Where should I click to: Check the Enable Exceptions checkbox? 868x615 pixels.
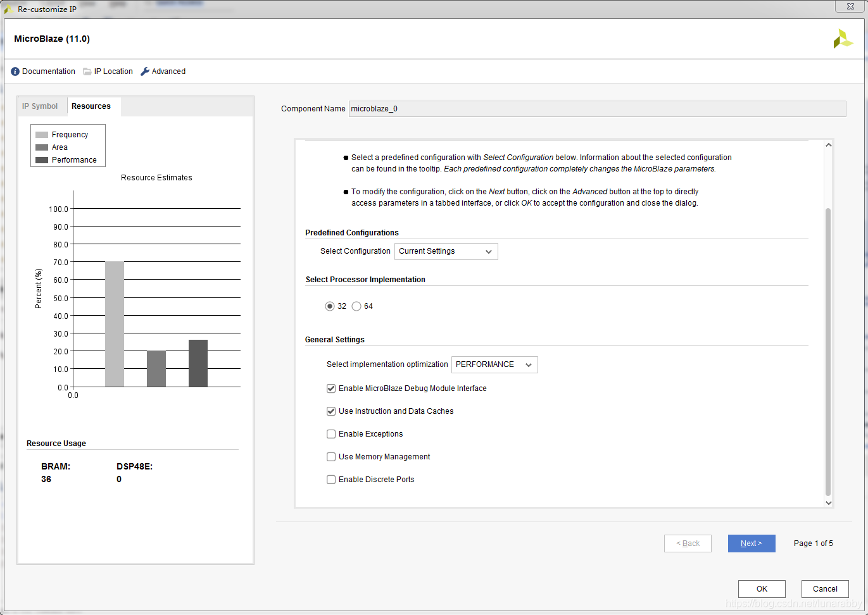pyautogui.click(x=331, y=434)
